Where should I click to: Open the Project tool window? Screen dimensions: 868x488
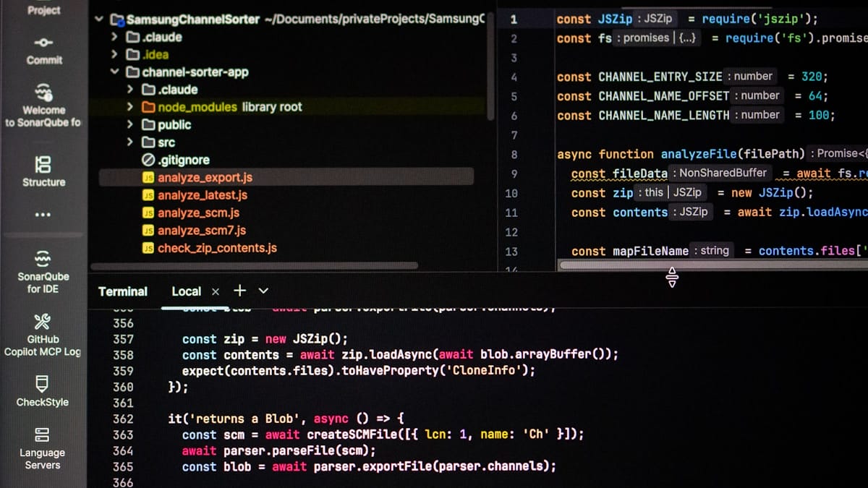tap(43, 10)
